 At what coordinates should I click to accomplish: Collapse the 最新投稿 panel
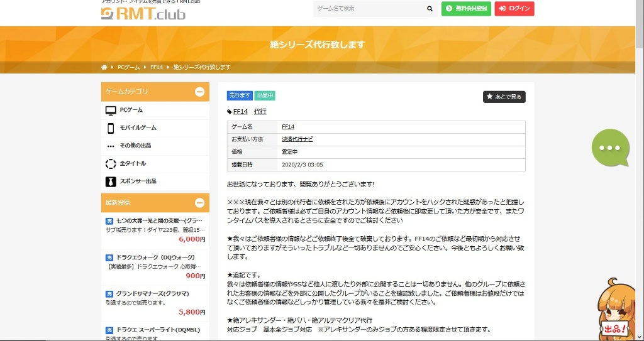tap(199, 203)
